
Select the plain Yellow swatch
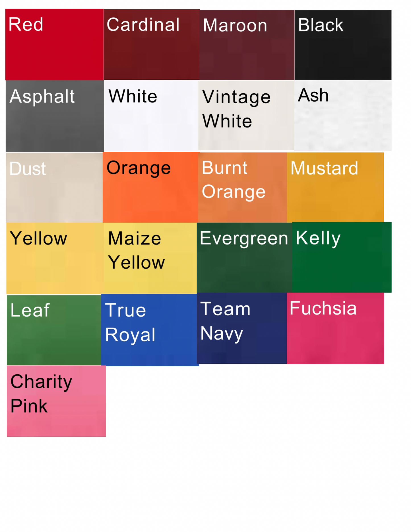click(x=55, y=258)
